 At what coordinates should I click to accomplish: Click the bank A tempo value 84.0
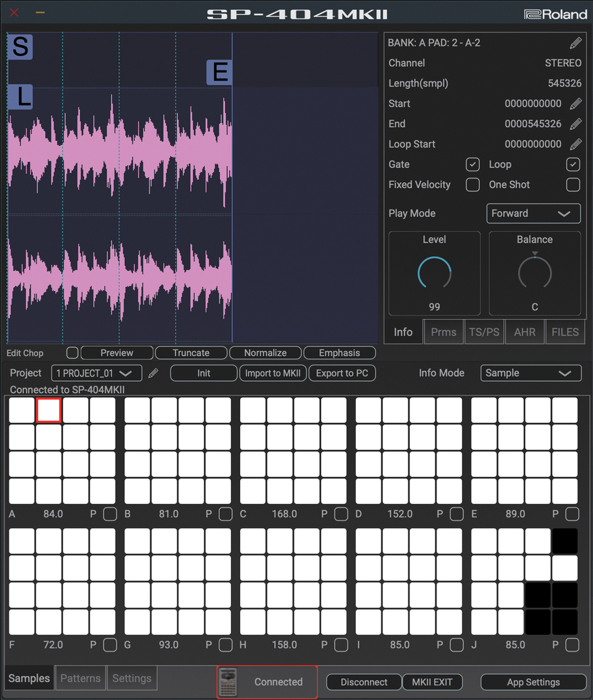tap(53, 514)
